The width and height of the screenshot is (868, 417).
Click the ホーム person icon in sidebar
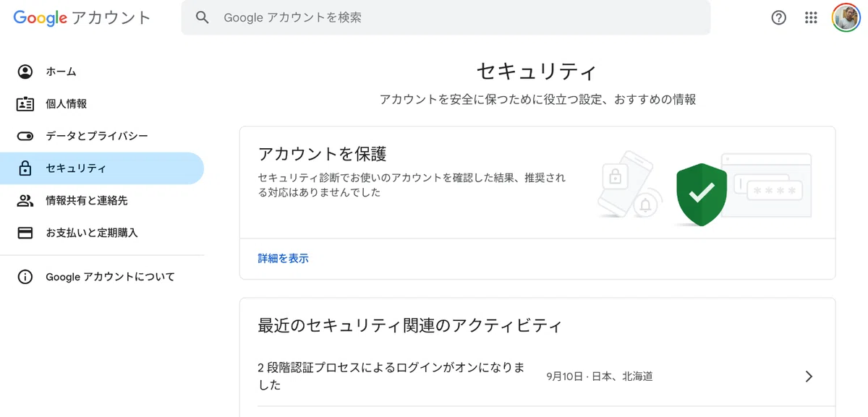point(25,72)
